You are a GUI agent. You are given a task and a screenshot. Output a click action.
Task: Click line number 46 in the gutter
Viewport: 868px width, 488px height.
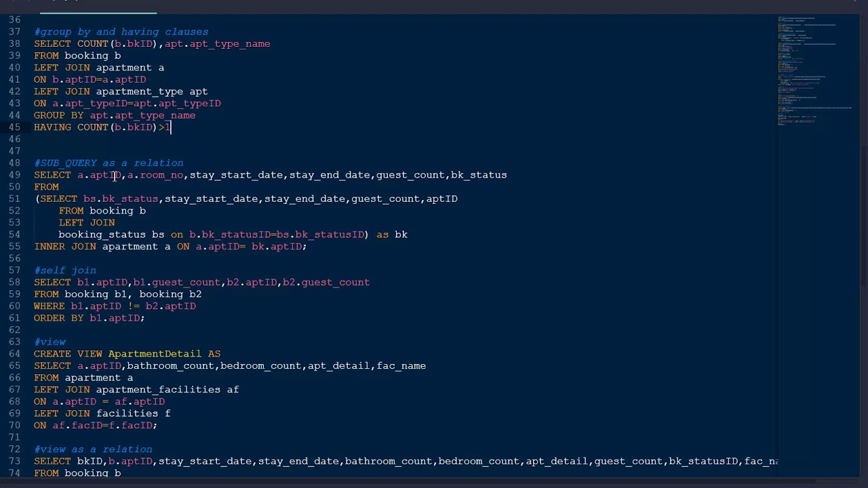pos(14,139)
